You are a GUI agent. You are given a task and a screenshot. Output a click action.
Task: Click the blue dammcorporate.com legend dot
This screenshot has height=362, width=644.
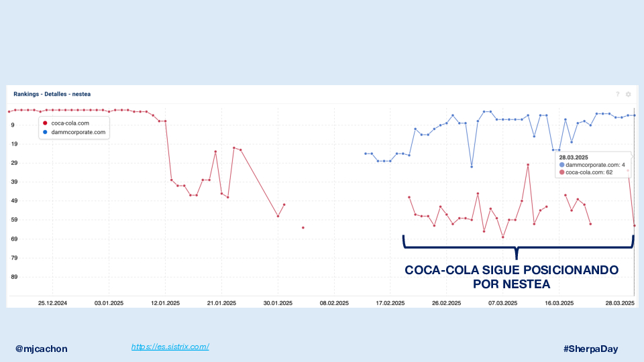click(45, 132)
